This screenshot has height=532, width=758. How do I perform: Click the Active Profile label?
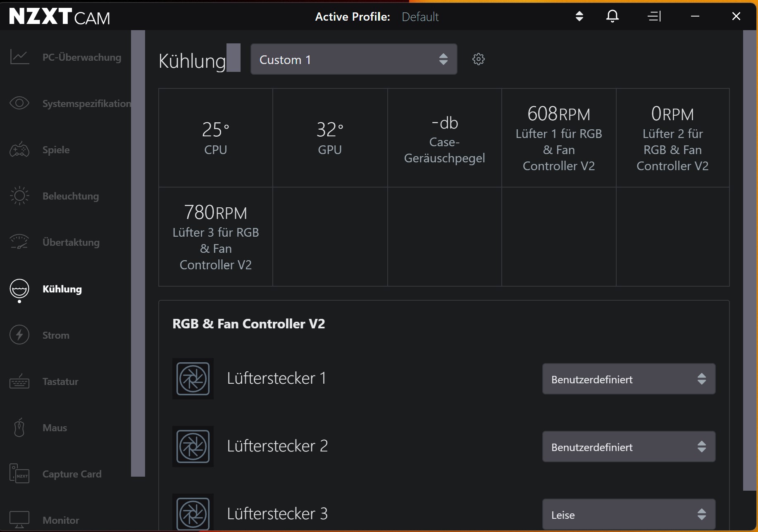pyautogui.click(x=353, y=17)
